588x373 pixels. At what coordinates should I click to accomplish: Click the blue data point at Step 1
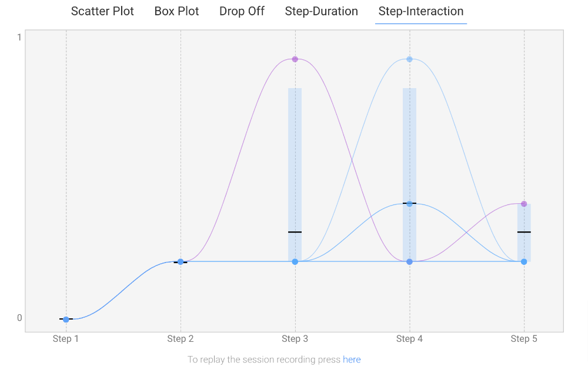(x=66, y=320)
